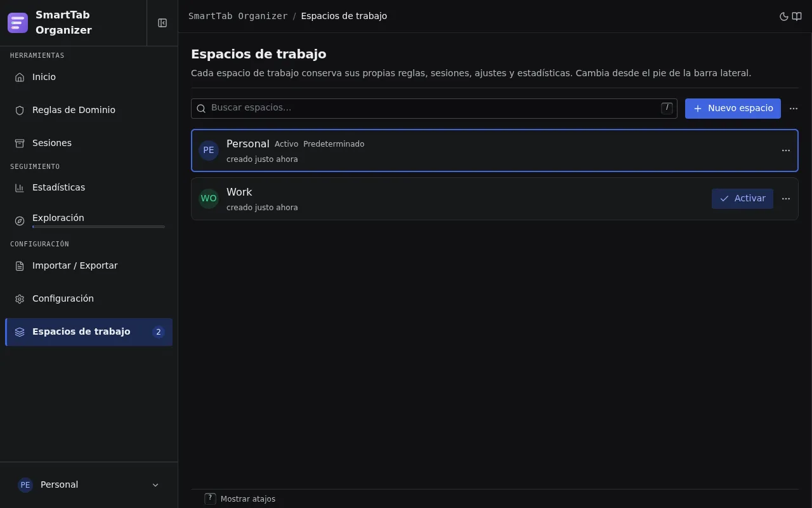Click 'creado justo ahora' under Work
Image resolution: width=812 pixels, height=508 pixels.
[262, 208]
